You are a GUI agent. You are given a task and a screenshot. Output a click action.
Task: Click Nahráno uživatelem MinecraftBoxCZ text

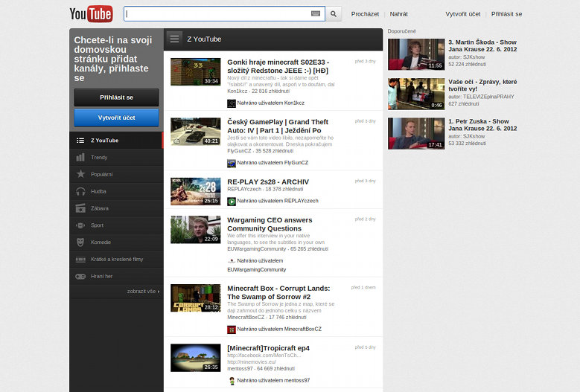point(279,330)
